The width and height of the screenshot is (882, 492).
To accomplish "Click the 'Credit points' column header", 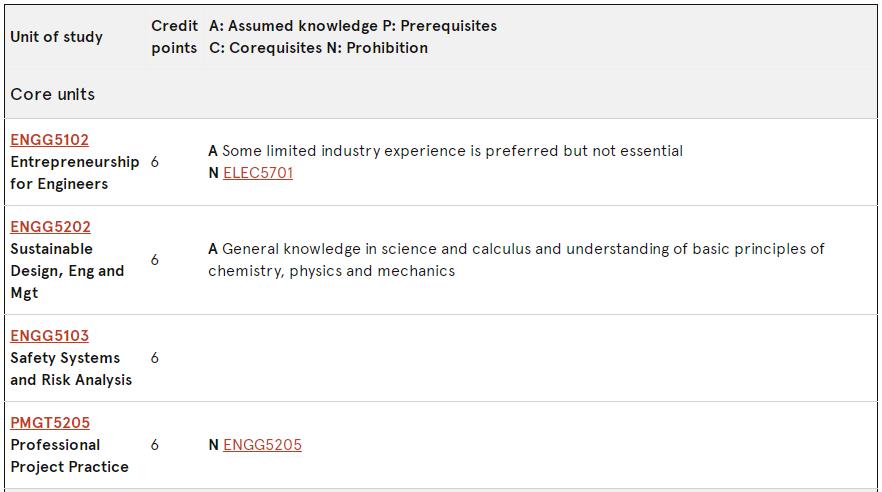I will 174,37.
